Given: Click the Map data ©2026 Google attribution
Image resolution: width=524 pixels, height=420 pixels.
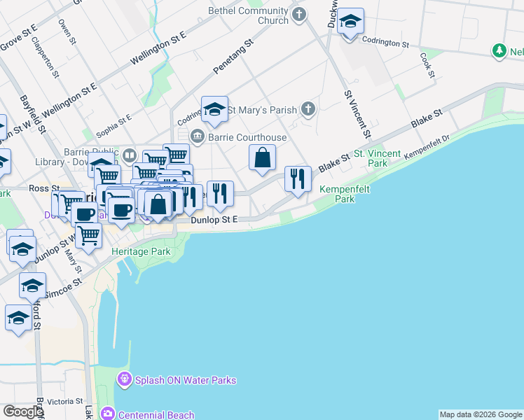Looking at the screenshot, I should coord(481,414).
